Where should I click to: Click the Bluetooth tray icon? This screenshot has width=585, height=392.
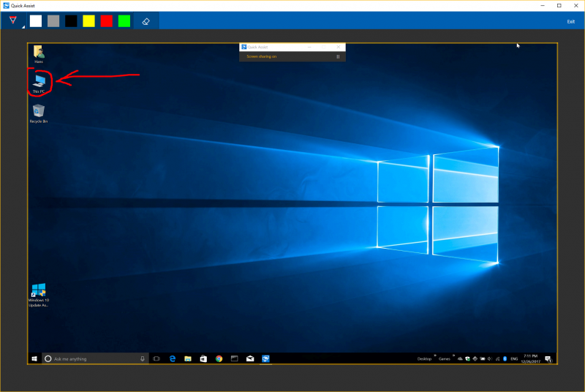pos(505,359)
